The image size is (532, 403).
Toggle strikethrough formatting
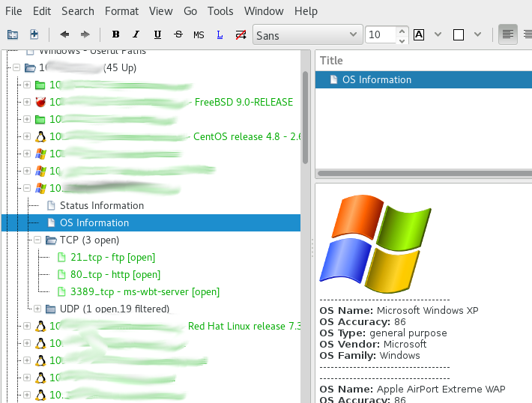click(x=178, y=34)
